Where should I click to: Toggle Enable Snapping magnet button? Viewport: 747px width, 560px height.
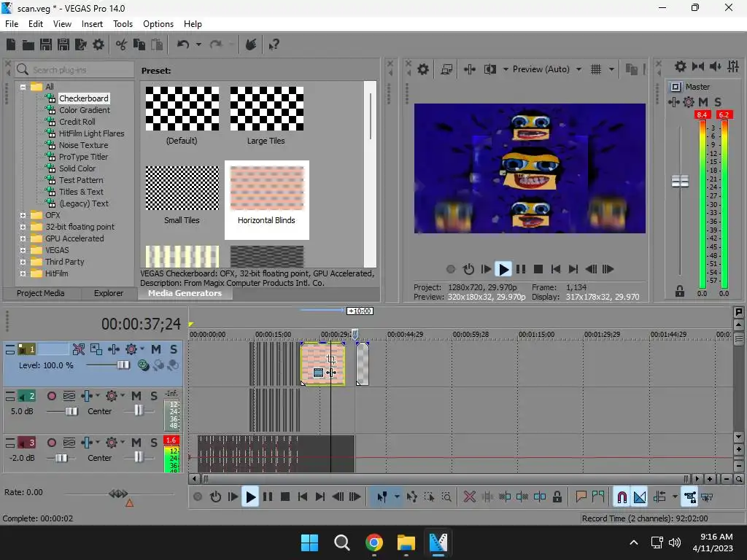622,497
